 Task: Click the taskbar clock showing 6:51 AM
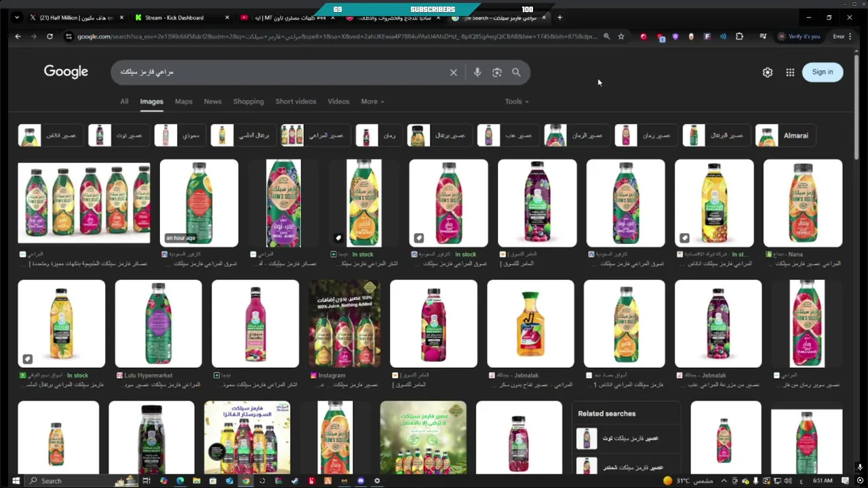[823, 481]
